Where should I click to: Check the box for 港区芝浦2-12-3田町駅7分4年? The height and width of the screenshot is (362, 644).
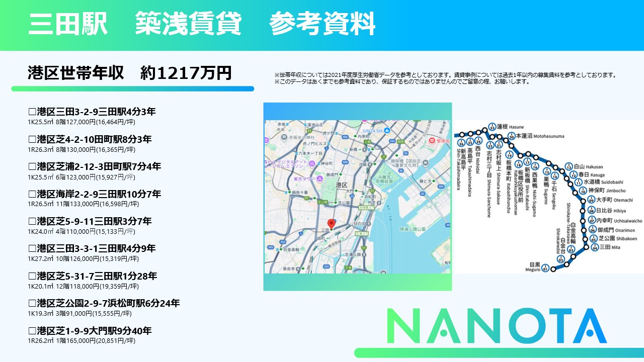[x=32, y=166]
